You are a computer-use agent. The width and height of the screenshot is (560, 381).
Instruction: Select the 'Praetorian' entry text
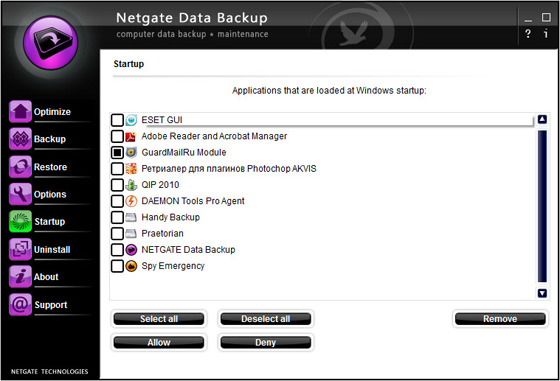pos(162,234)
